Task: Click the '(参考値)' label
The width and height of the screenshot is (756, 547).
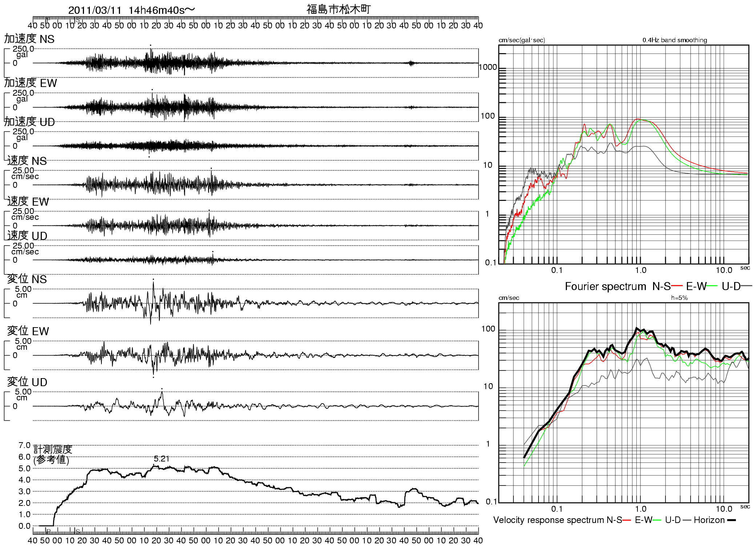Action: 51,460
